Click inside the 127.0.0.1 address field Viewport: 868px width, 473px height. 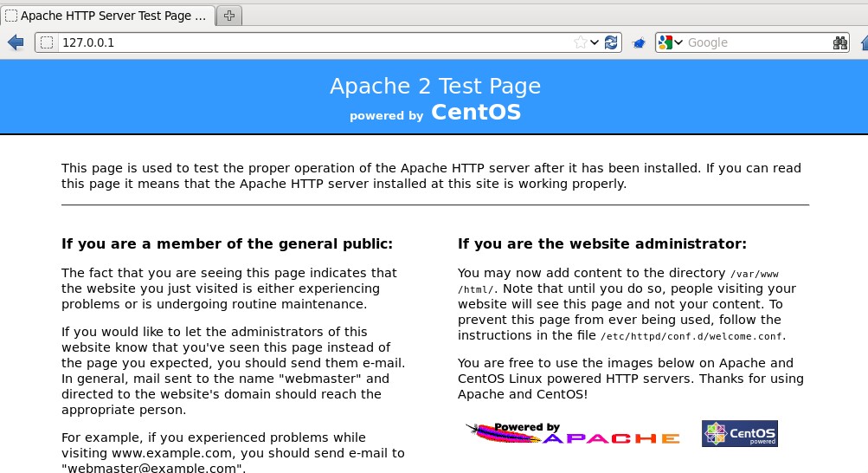point(316,42)
